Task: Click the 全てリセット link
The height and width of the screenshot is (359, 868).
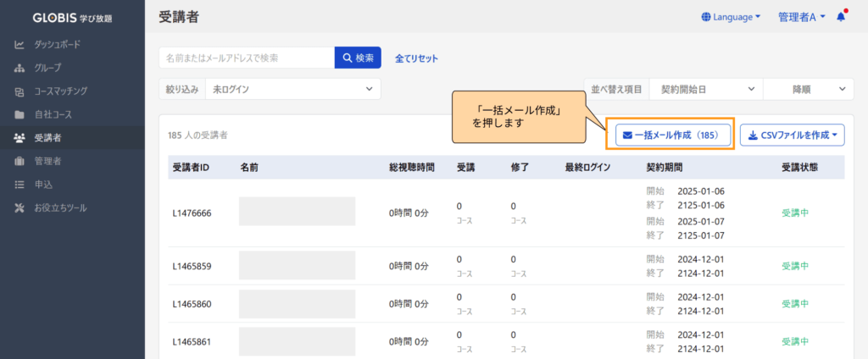Action: (417, 58)
